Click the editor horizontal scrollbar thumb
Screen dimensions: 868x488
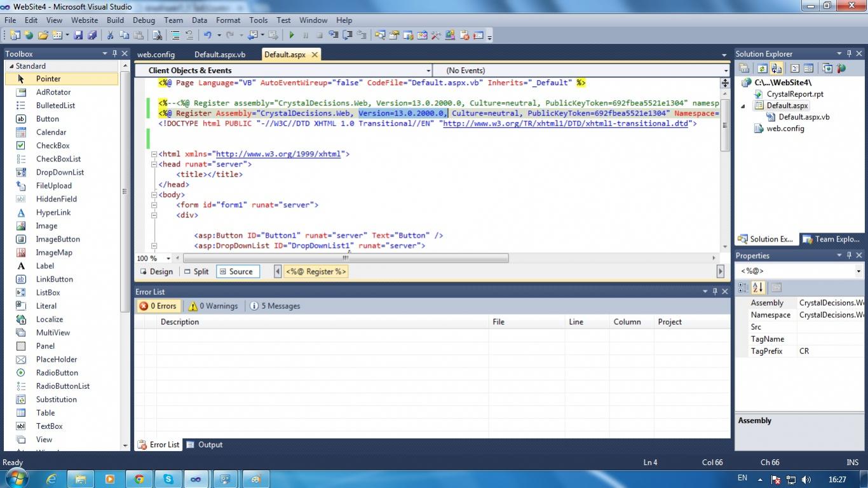[x=346, y=258]
